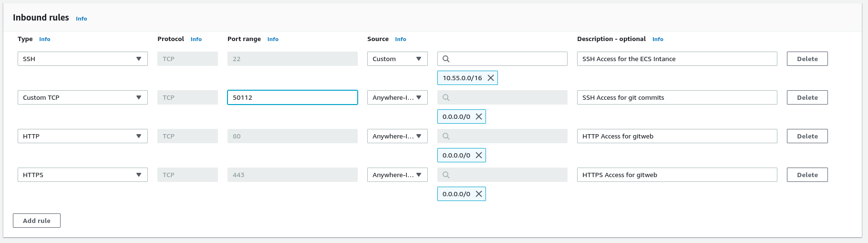The height and width of the screenshot is (243, 868).
Task: Focus the port range field showing 50112
Action: [292, 97]
